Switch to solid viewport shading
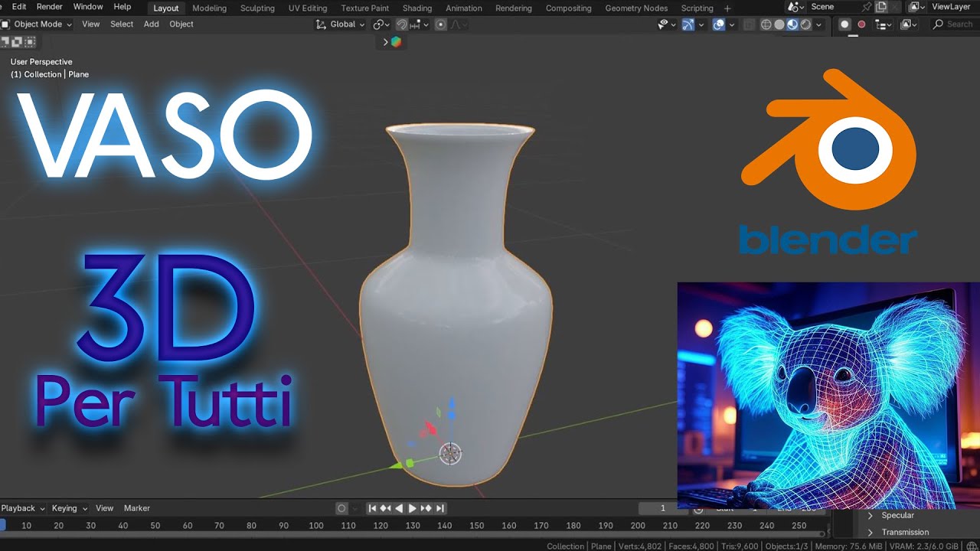980x551 pixels. coord(779,24)
